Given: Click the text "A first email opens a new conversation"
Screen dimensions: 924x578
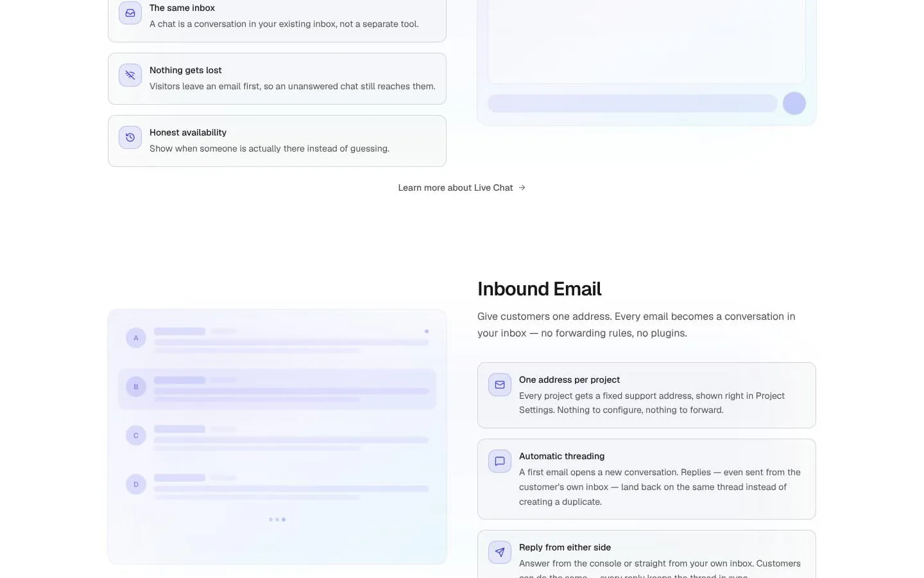Looking at the screenshot, I should point(597,472).
